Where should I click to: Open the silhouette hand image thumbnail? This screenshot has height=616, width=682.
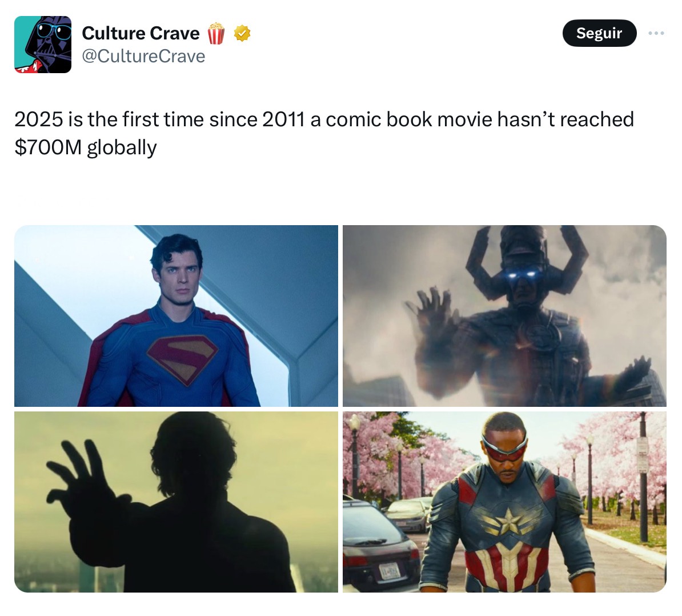(176, 502)
